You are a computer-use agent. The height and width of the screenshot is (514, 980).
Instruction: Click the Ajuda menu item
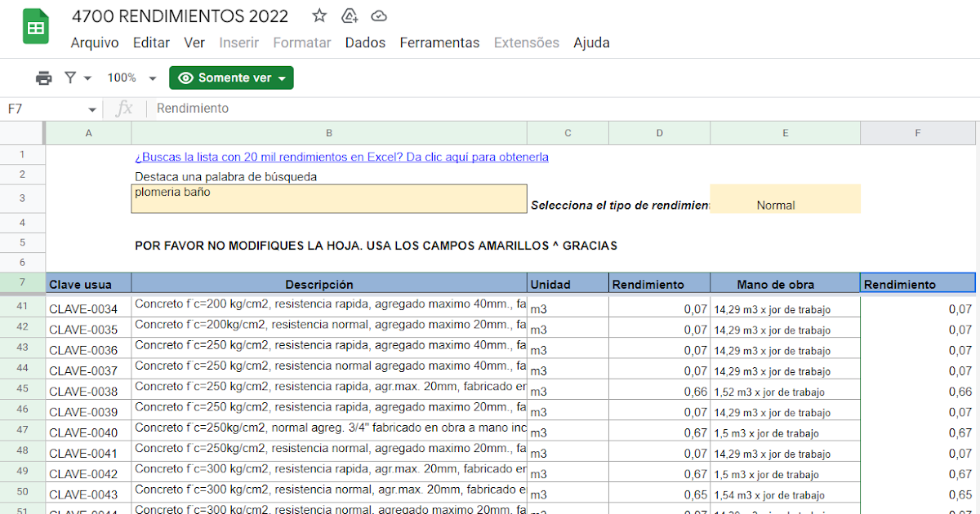tap(591, 42)
